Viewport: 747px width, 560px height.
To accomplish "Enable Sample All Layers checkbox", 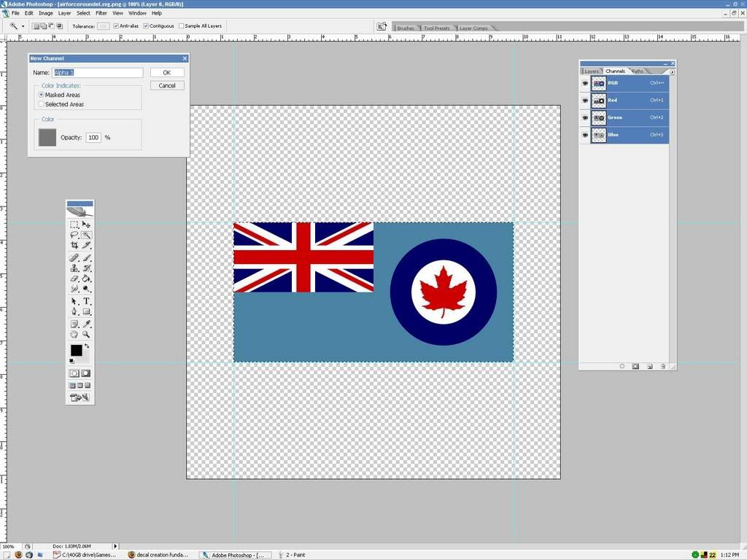I will (x=181, y=26).
